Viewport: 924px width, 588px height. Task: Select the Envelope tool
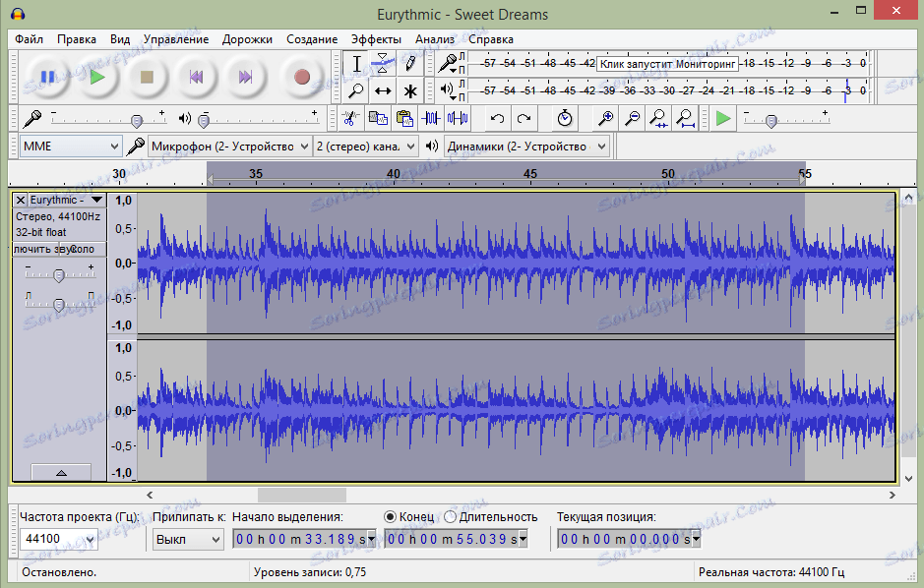(x=382, y=62)
